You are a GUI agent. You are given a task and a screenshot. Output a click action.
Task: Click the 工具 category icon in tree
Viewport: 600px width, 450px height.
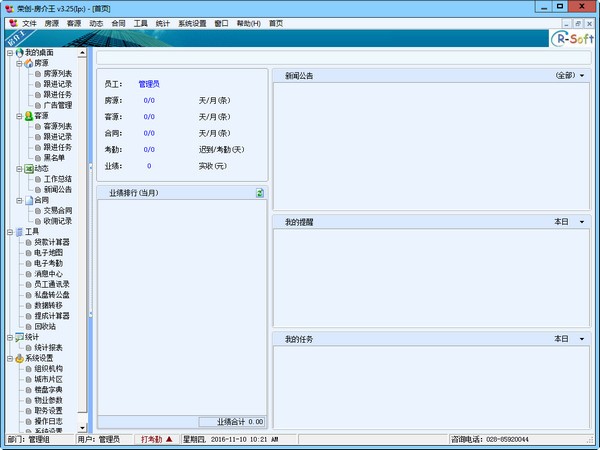[18, 232]
